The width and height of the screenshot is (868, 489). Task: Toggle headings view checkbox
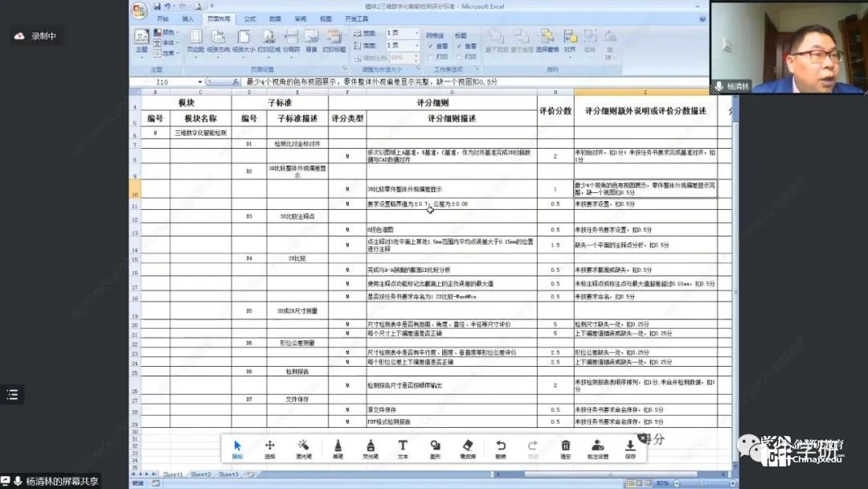point(461,46)
